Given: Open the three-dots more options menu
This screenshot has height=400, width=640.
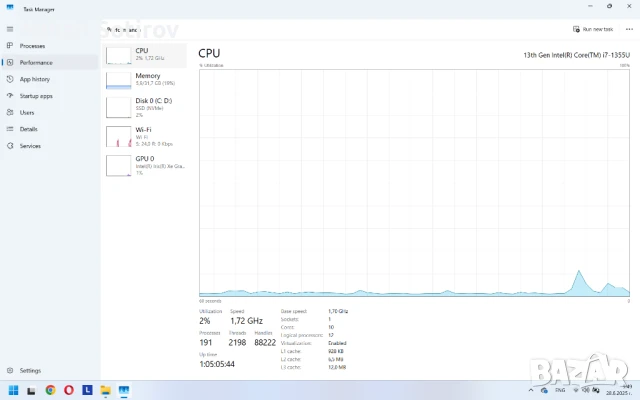Looking at the screenshot, I should 629,29.
